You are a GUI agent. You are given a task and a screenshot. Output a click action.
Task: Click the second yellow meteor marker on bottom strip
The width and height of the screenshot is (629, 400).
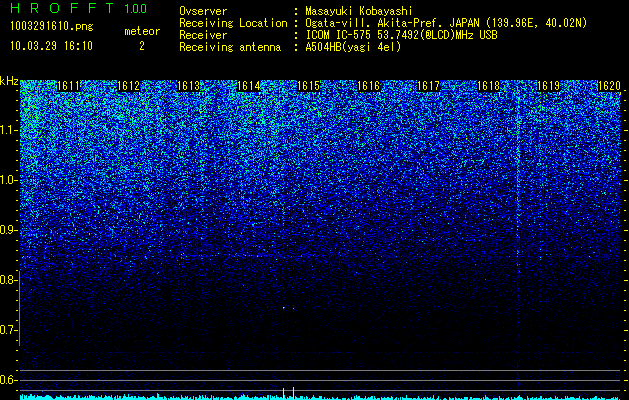click(x=293, y=393)
